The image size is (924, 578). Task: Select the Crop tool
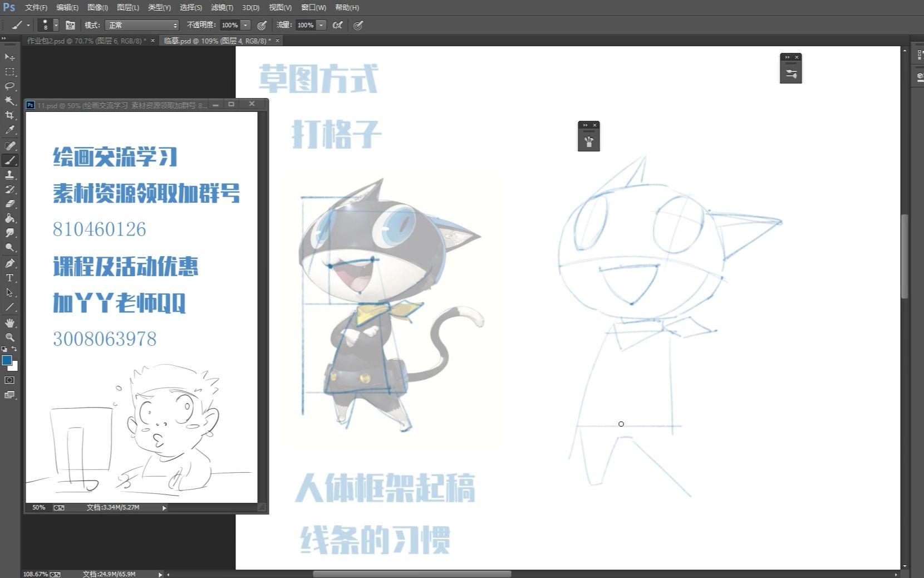pos(9,115)
